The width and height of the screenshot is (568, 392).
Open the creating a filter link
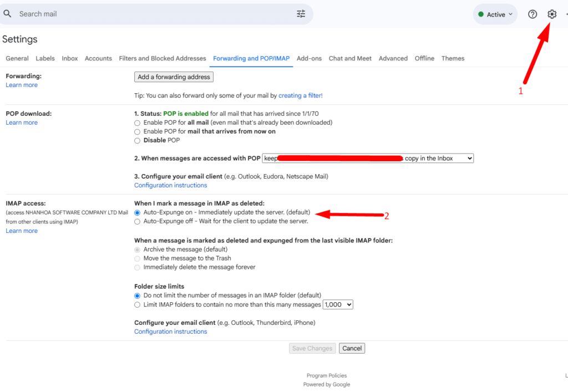[x=300, y=95]
